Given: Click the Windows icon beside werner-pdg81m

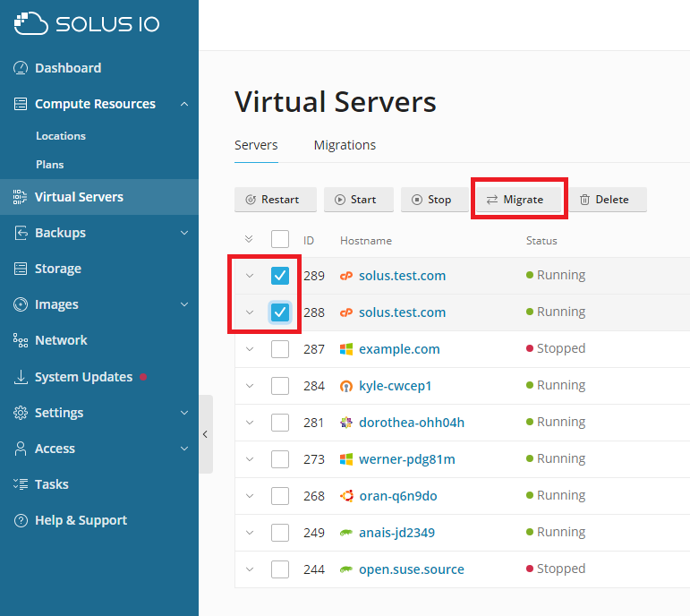Looking at the screenshot, I should point(346,459).
